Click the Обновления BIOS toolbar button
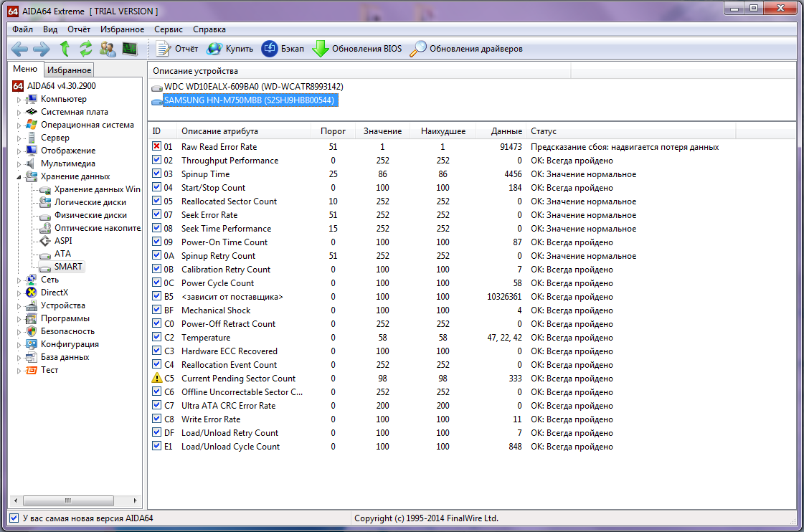804x532 pixels. 357,49
